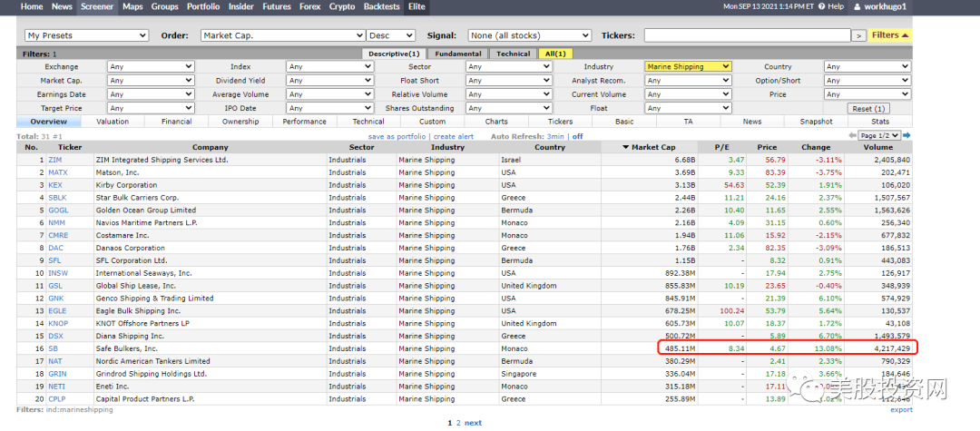Select the Stats view tab

coord(880,122)
